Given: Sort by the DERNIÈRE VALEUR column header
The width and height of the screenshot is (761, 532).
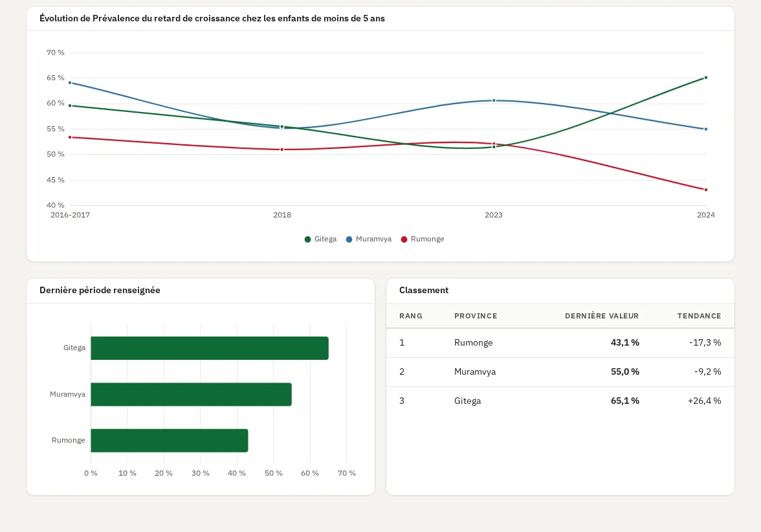Looking at the screenshot, I should [602, 316].
